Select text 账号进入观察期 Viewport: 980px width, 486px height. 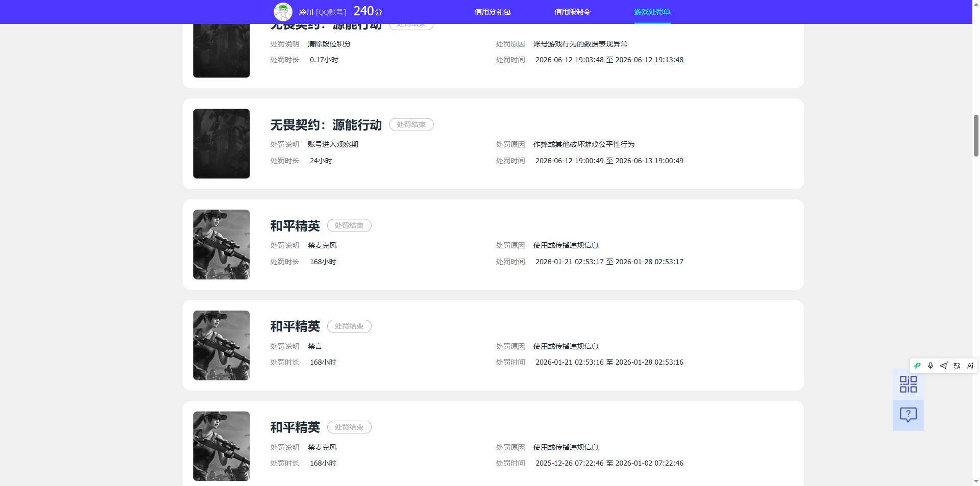pyautogui.click(x=333, y=144)
